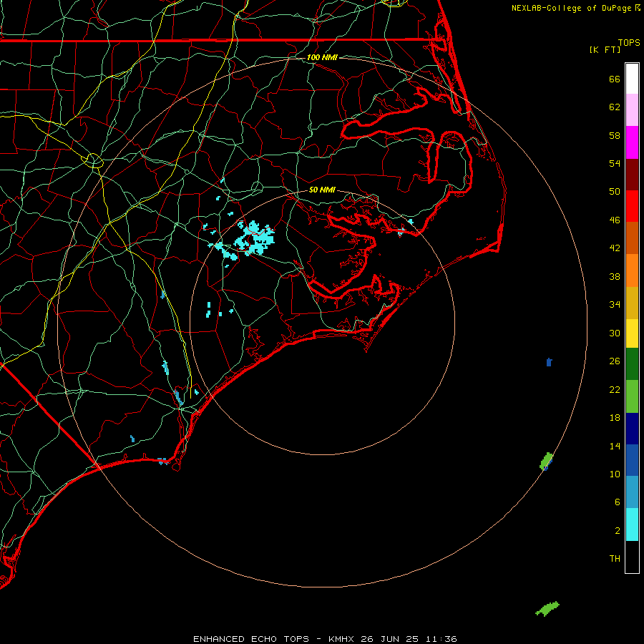Click the legend value '50'

point(615,191)
